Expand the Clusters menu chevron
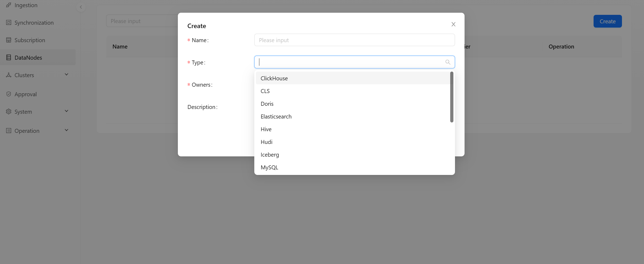The image size is (644, 264). click(66, 74)
